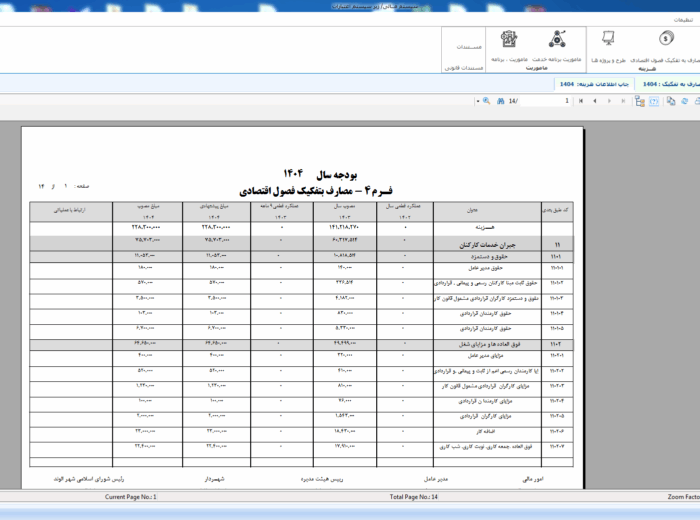The height and width of the screenshot is (520, 700).
Task: Open the plans and projects icon
Action: pos(607,40)
